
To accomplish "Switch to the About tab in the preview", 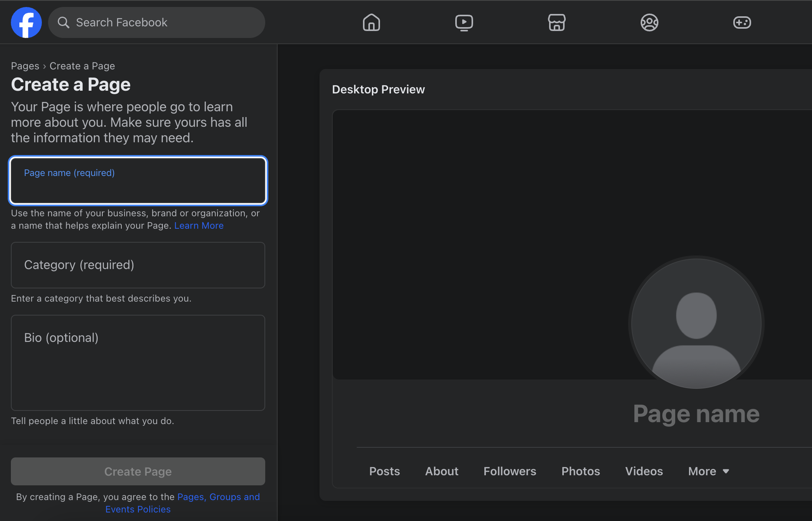I will (441, 471).
